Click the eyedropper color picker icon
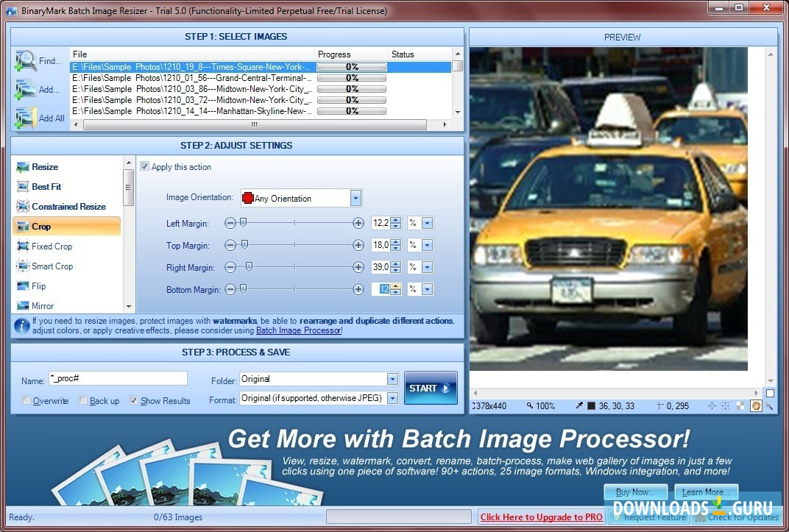This screenshot has width=789, height=532. pos(579,405)
